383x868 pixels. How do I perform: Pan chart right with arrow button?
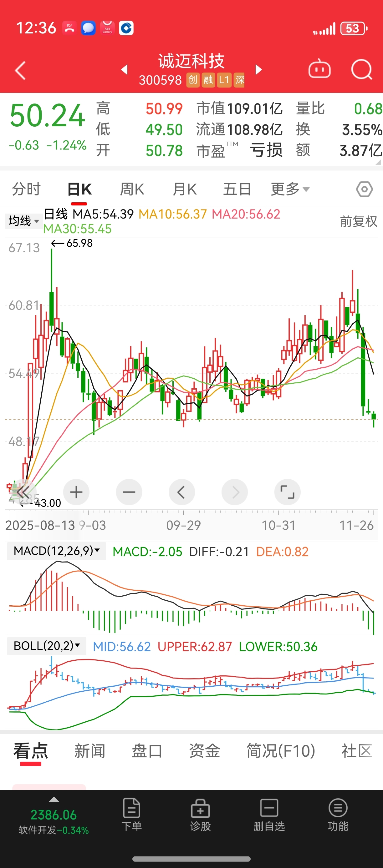(235, 492)
